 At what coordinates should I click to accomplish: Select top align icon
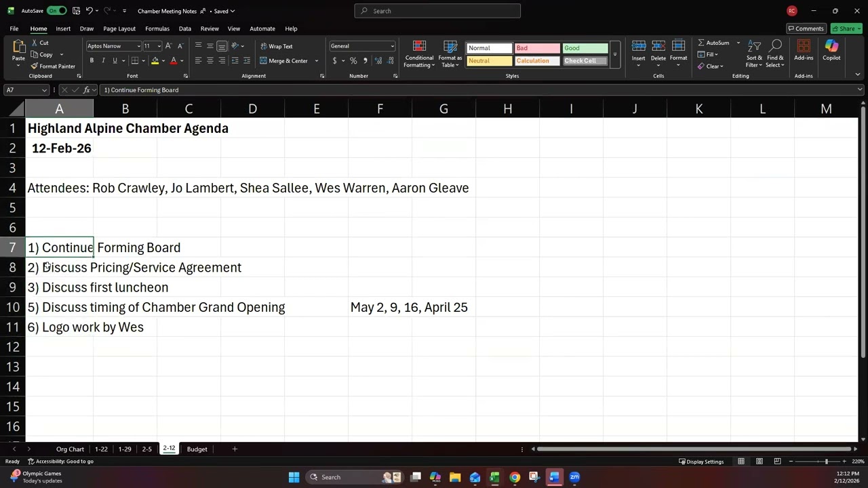tap(198, 46)
